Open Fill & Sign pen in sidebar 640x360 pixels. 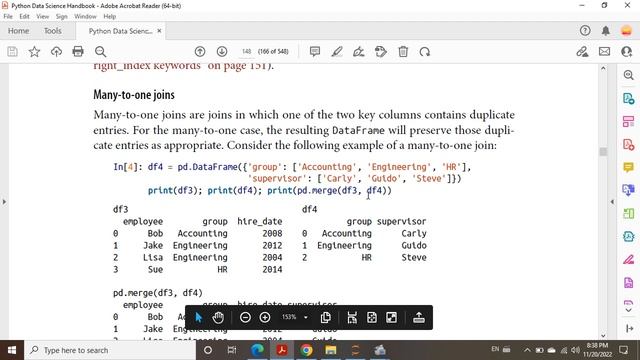point(629,260)
